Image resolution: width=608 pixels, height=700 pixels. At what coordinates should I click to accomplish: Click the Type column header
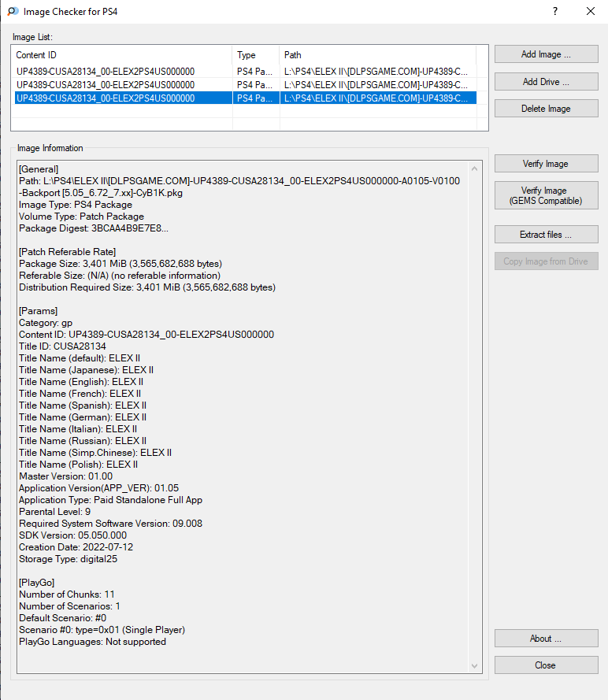click(x=256, y=55)
